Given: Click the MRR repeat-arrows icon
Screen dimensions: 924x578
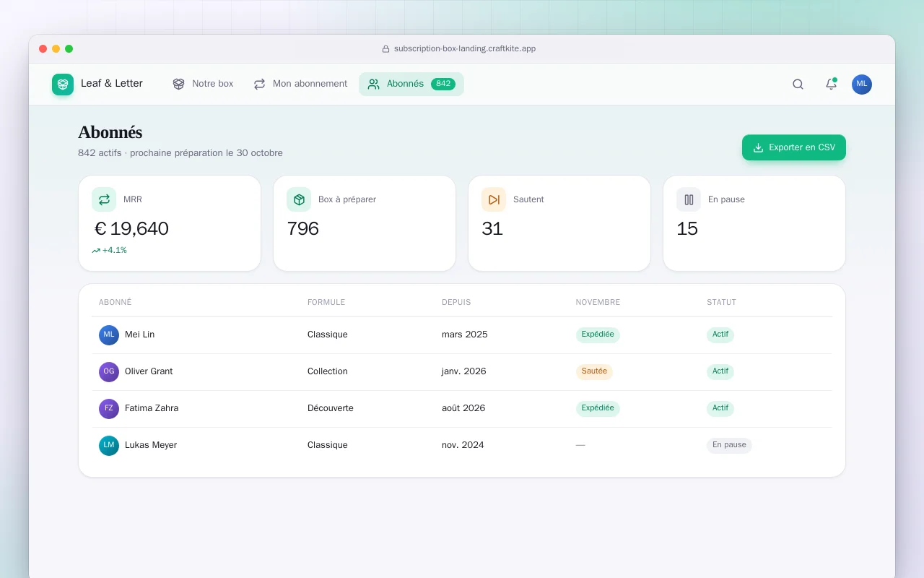Looking at the screenshot, I should (104, 199).
